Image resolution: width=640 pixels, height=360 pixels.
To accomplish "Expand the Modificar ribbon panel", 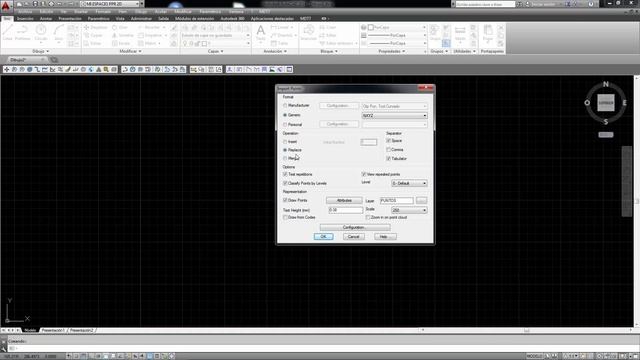I will click(130, 51).
